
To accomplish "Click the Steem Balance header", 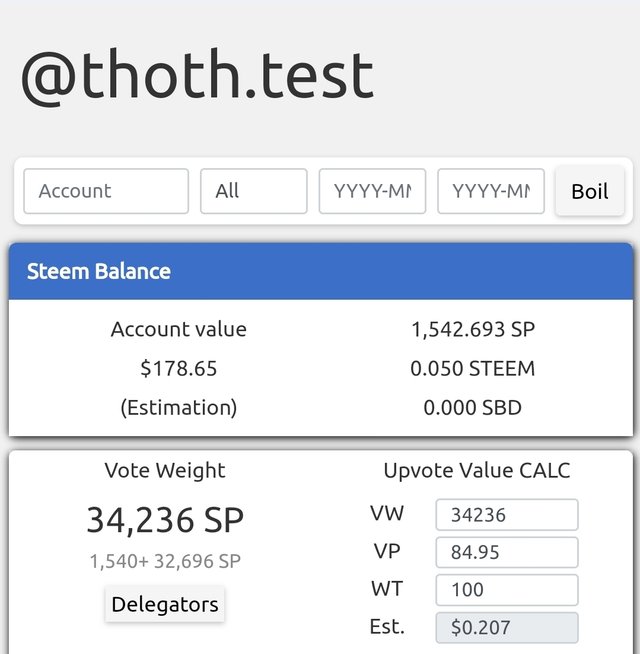I will [99, 271].
